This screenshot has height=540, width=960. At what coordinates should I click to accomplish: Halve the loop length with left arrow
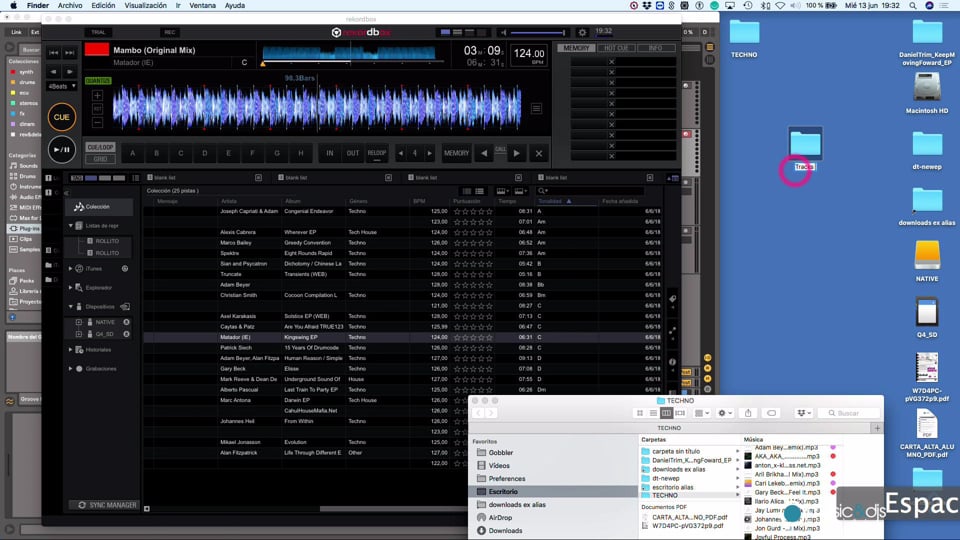401,153
